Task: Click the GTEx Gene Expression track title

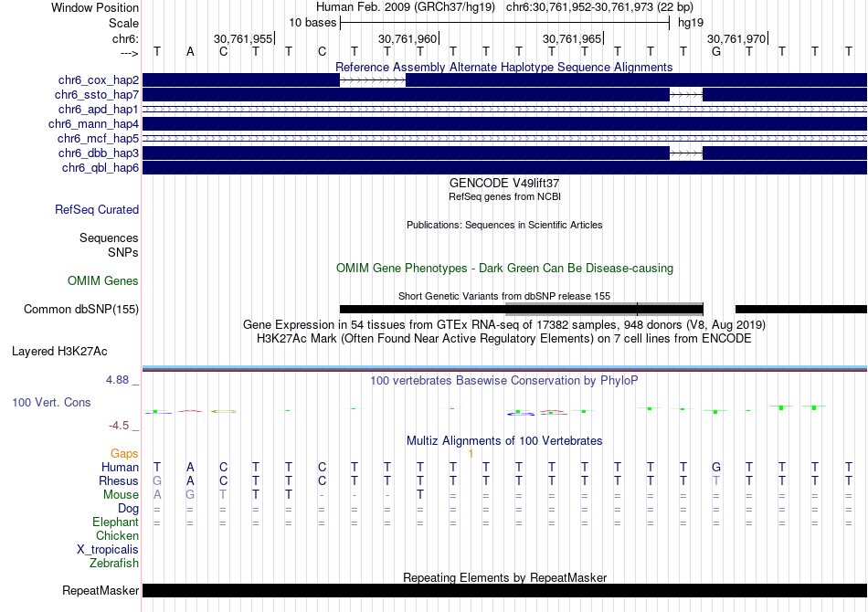Action: [504, 325]
